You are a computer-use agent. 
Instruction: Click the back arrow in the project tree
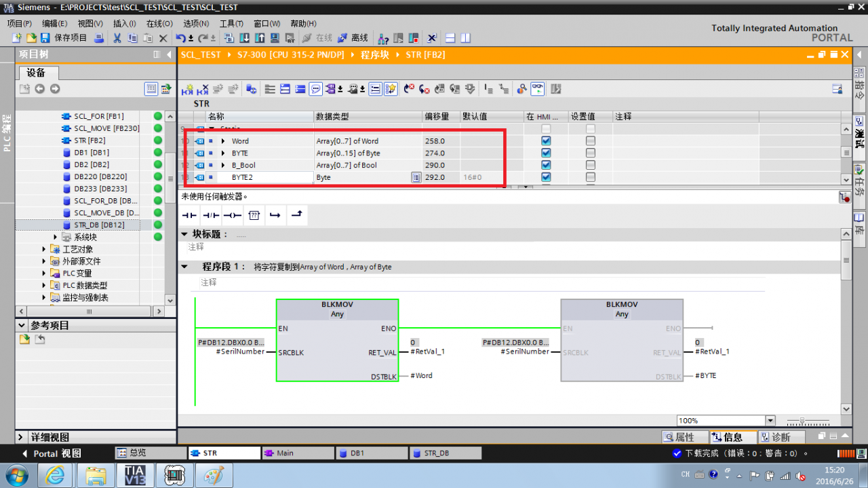[x=39, y=89]
